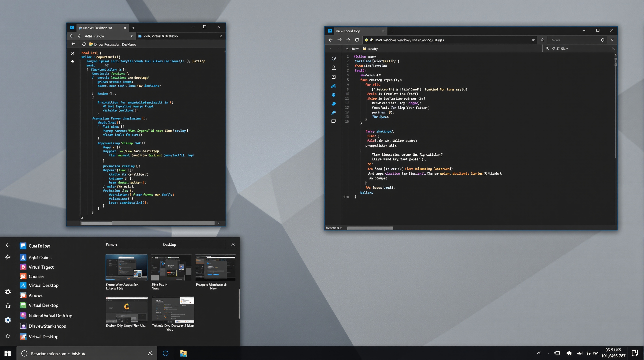The width and height of the screenshot is (644, 360).
Task: Open the Sline Pas In Ners thumbnail
Action: coord(171,267)
